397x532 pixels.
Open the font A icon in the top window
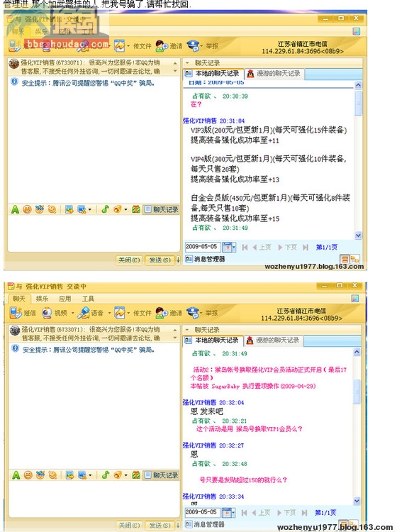tap(15, 209)
